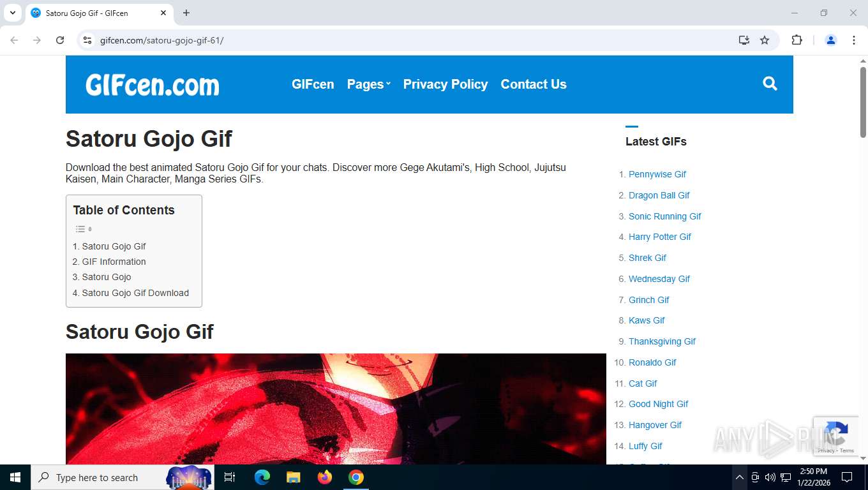Open the Dragon Ball Gif link
The height and width of the screenshot is (490, 868).
pos(659,195)
